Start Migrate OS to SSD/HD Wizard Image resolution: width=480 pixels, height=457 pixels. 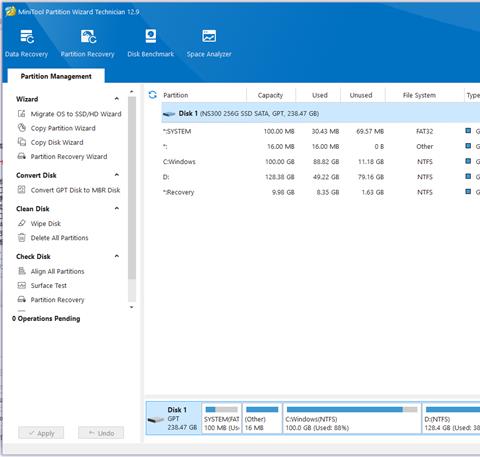[x=76, y=114]
